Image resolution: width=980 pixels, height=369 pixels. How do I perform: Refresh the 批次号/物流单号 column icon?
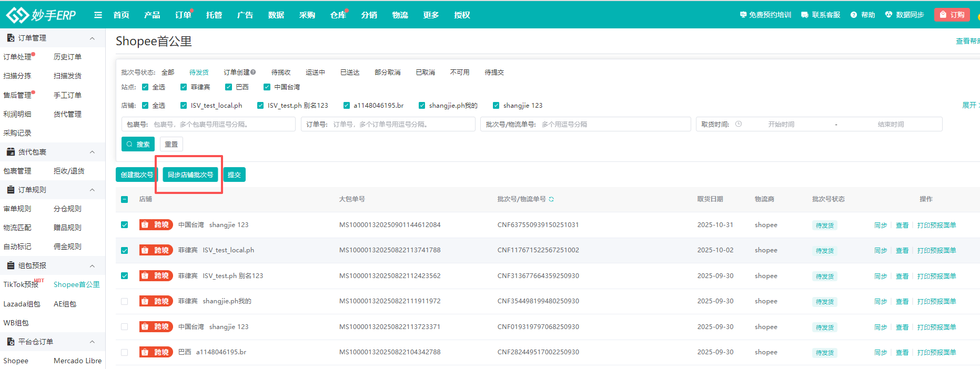click(551, 199)
